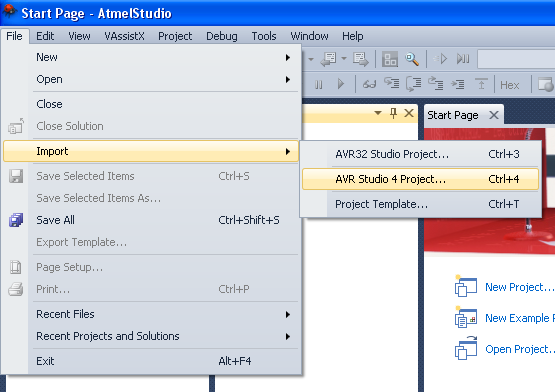The image size is (555, 392).
Task: Choose Exit from the File menu
Action: point(151,361)
